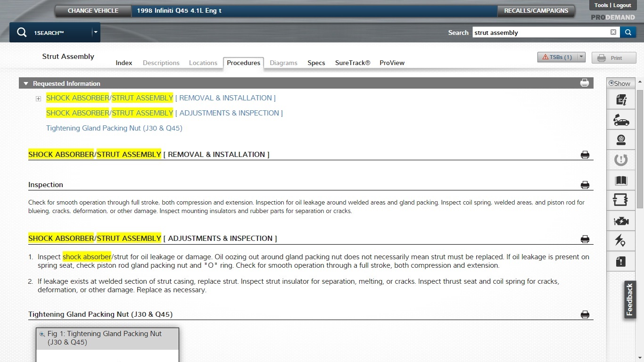Open the Feedback tab
The image size is (644, 362).
(630, 300)
